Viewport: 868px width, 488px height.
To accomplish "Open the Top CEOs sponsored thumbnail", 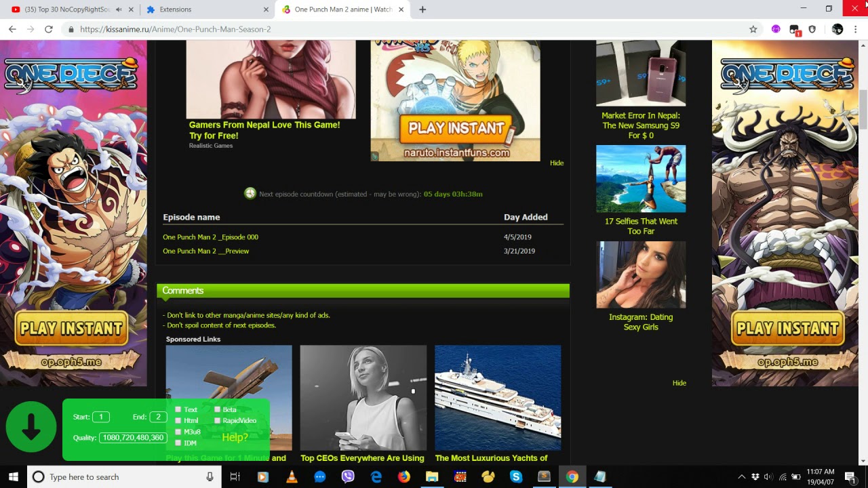I will 363,398.
